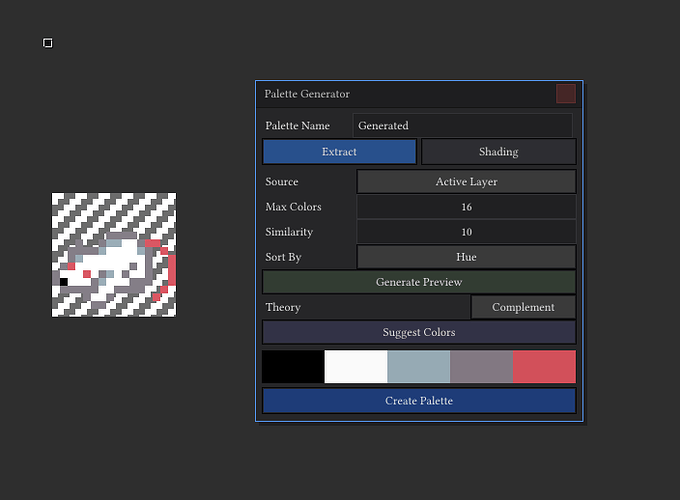The height and width of the screenshot is (500, 680).
Task: Click the Similarity value 10
Action: pos(466,232)
